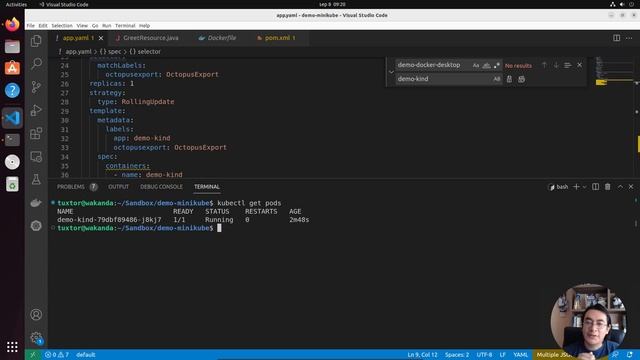640x360 pixels.
Task: Open the OUTPUT panel tab
Action: coord(118,187)
